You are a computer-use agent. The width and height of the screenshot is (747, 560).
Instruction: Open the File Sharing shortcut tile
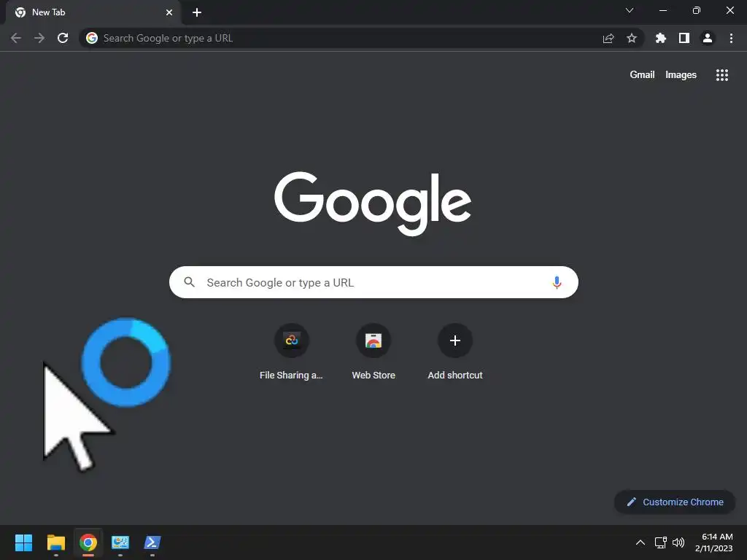[x=292, y=352]
